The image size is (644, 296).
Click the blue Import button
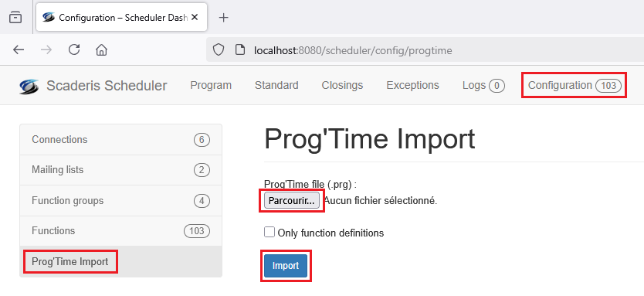coord(286,266)
